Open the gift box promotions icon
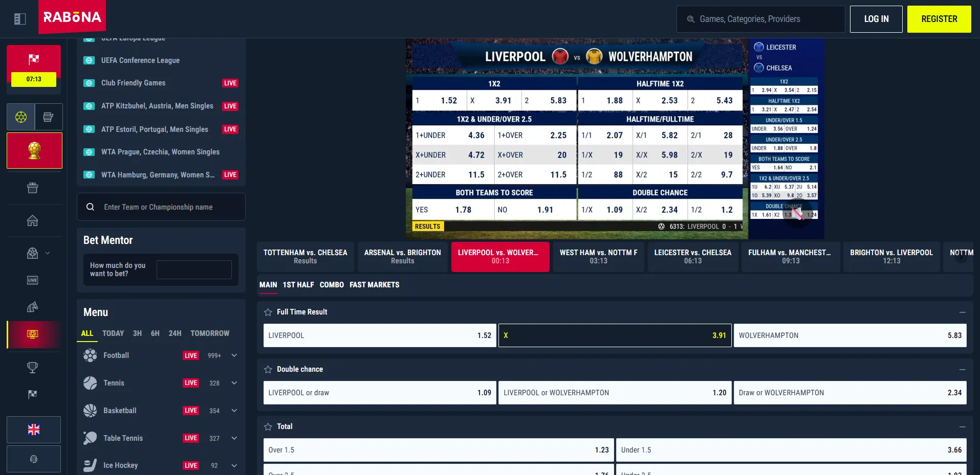980x475 pixels. (33, 188)
